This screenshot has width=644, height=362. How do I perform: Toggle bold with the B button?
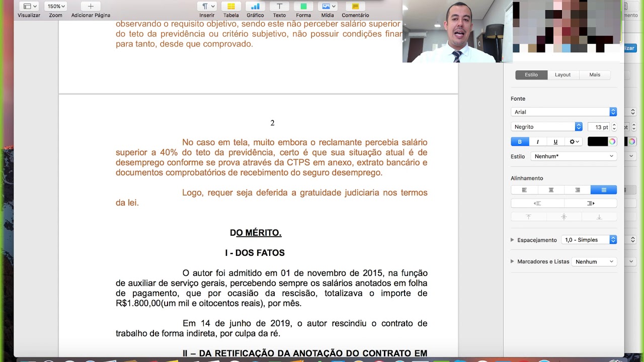coord(520,142)
